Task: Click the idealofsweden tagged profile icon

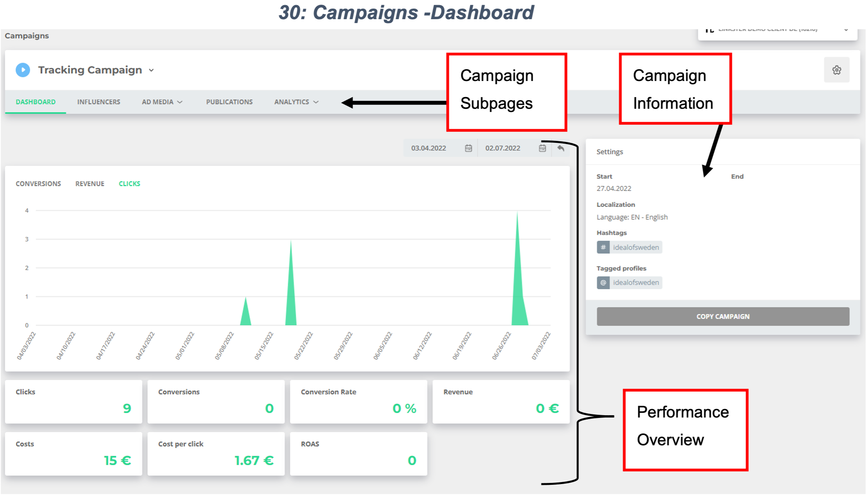Action: [x=603, y=281]
